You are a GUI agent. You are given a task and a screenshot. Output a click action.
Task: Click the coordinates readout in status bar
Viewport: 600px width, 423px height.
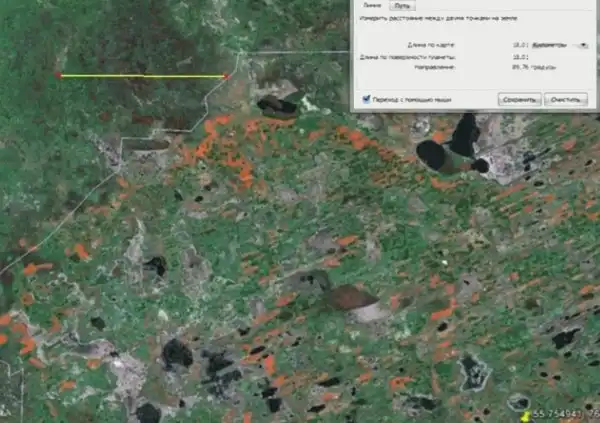pyautogui.click(x=565, y=412)
